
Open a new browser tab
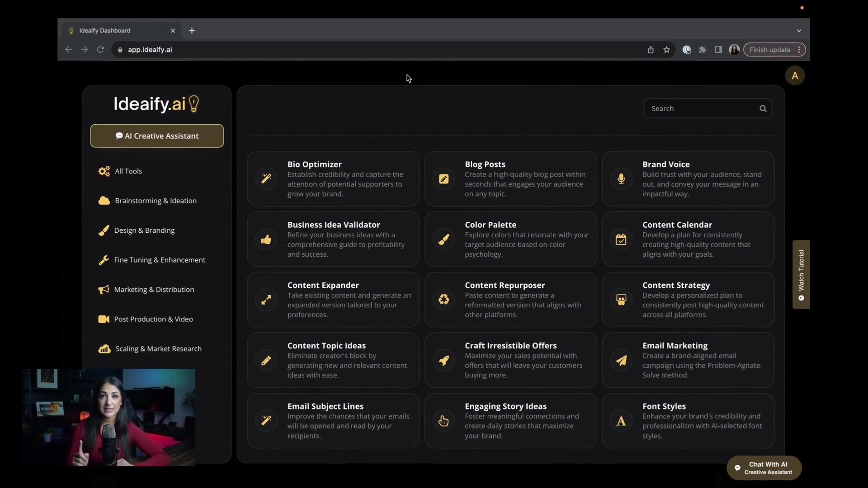192,31
